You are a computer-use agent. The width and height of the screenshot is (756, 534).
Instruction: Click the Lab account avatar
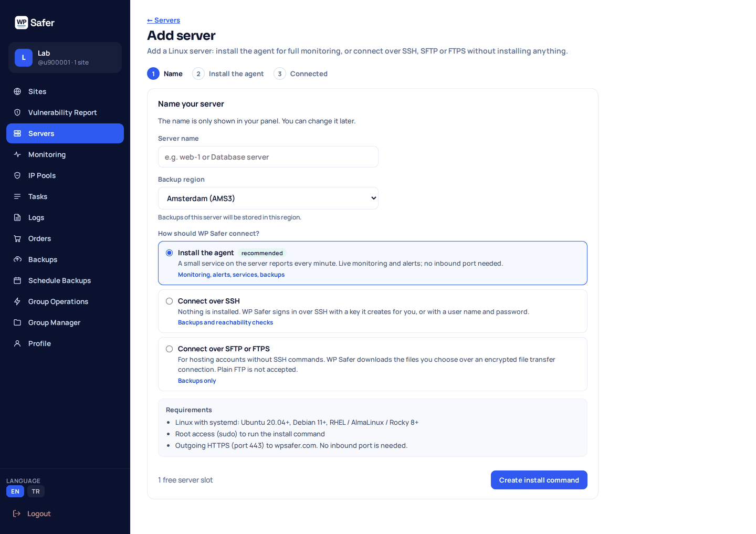pyautogui.click(x=24, y=58)
